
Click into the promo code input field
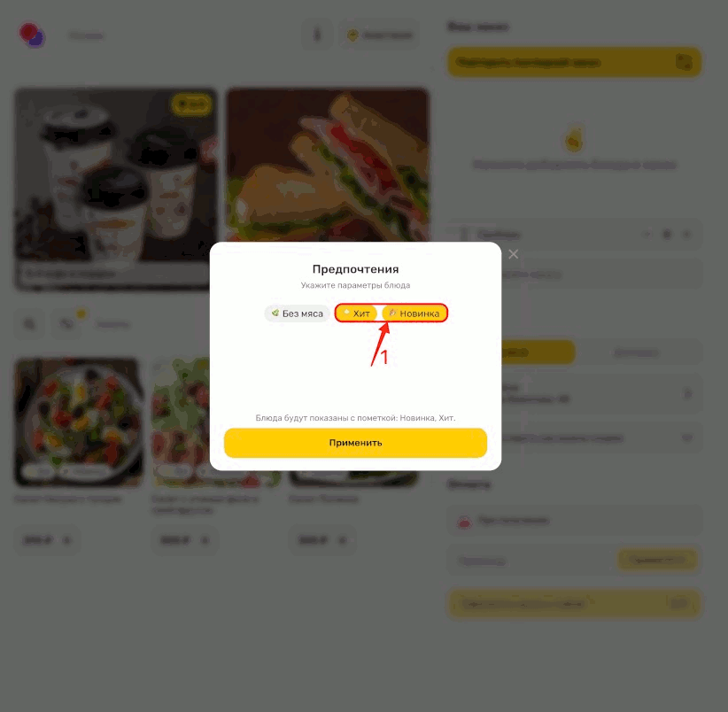(531, 561)
